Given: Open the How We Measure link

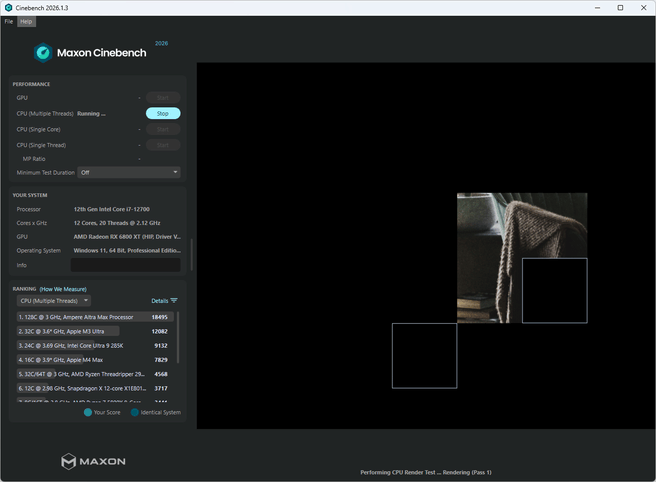Looking at the screenshot, I should (x=63, y=289).
